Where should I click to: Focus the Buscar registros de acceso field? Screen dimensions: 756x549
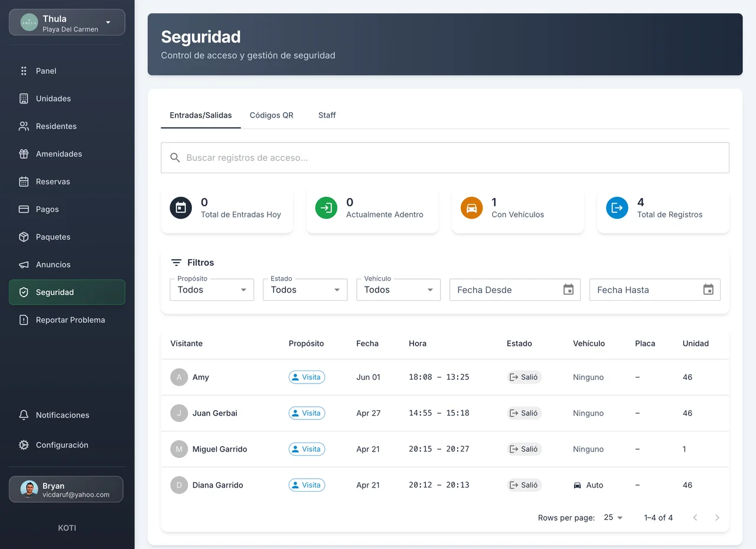(x=445, y=158)
